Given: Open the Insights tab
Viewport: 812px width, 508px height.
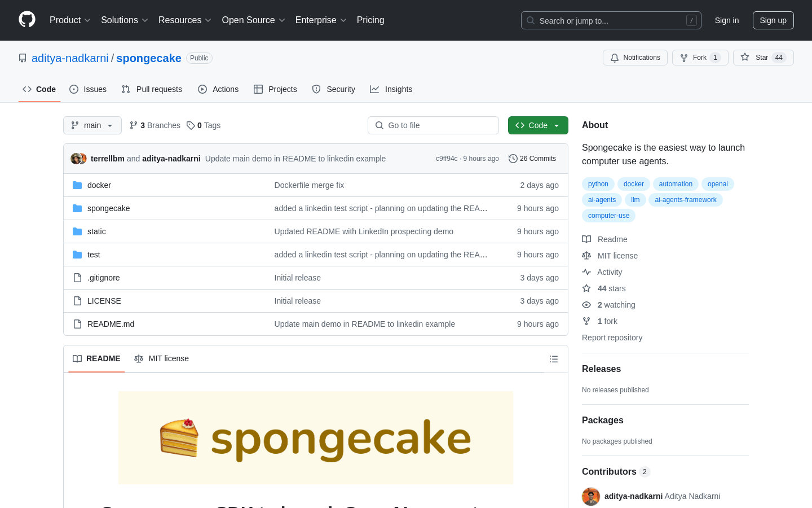Looking at the screenshot, I should click(x=391, y=89).
